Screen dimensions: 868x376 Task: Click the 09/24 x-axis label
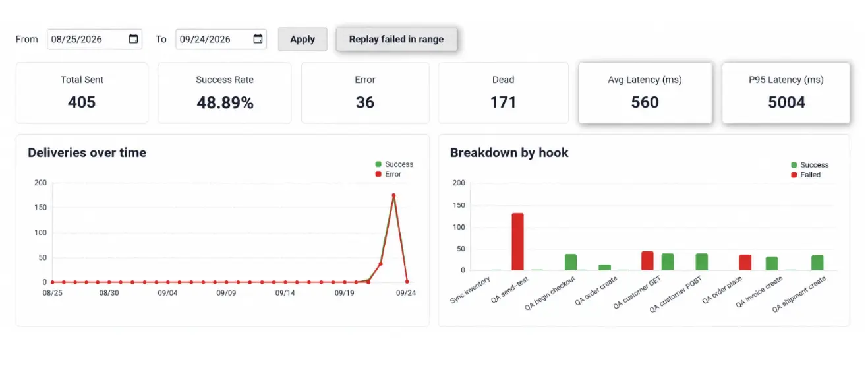[406, 292]
